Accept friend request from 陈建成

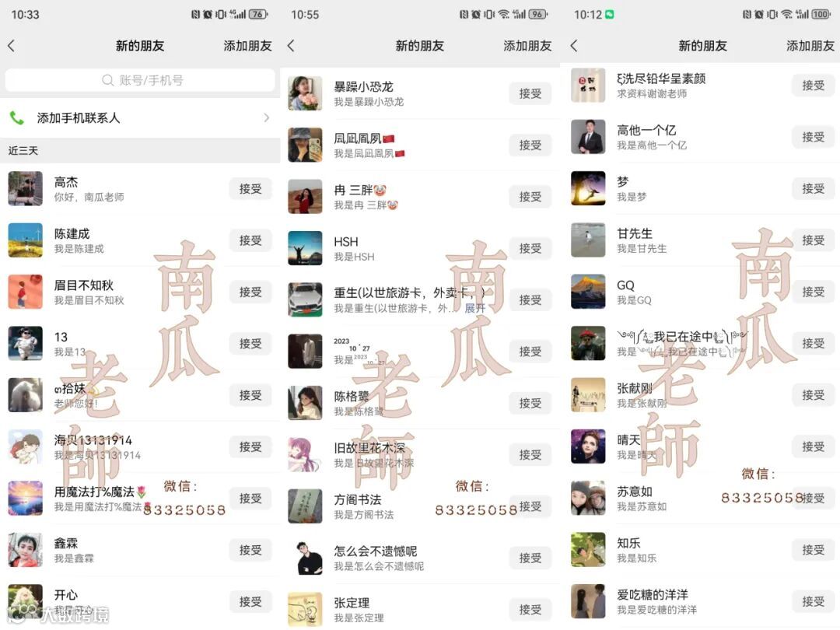250,240
